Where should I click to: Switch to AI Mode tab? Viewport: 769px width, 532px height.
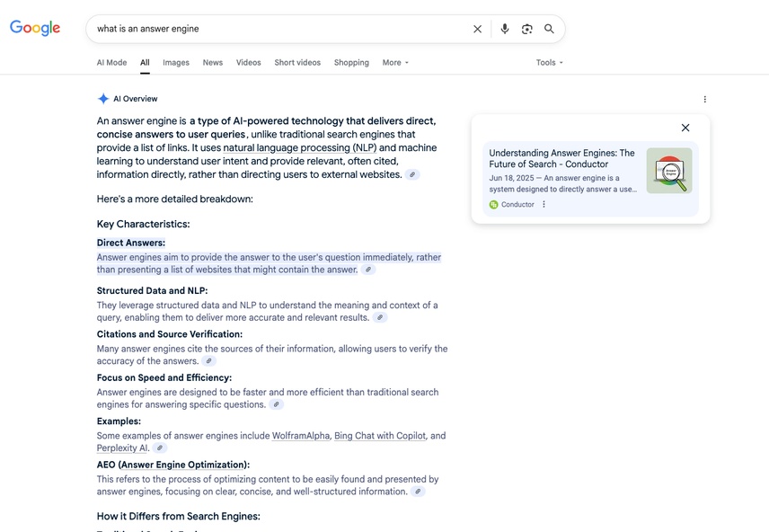111,63
